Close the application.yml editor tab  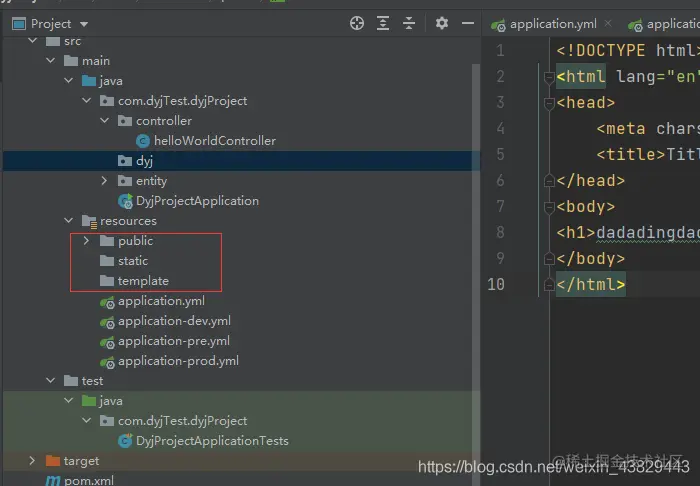608,23
